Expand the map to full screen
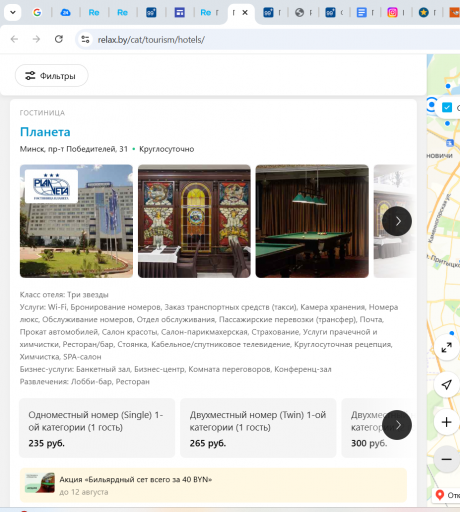The width and height of the screenshot is (460, 512). 447,347
